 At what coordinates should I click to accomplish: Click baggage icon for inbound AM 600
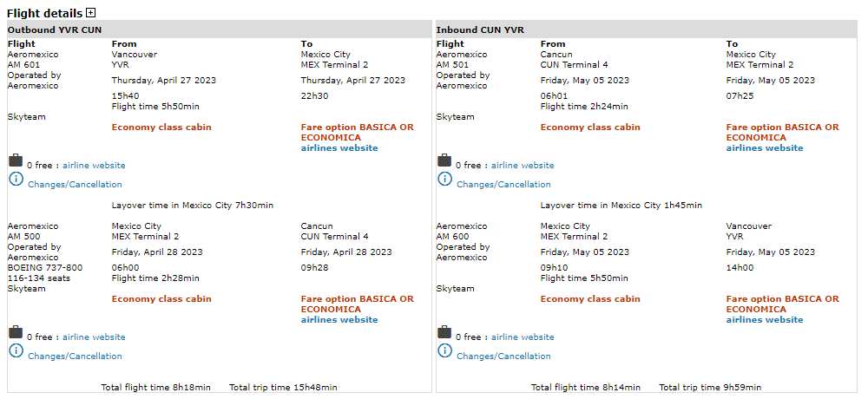444,332
